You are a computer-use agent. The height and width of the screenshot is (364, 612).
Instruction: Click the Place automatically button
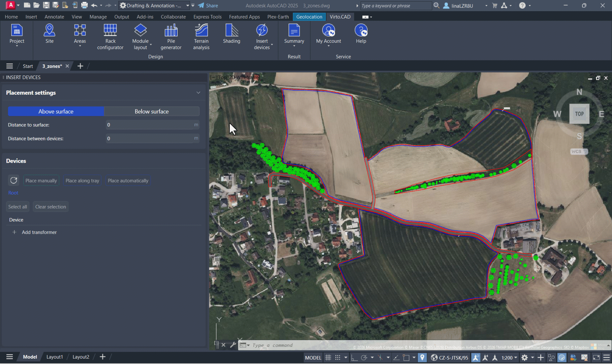click(x=128, y=181)
